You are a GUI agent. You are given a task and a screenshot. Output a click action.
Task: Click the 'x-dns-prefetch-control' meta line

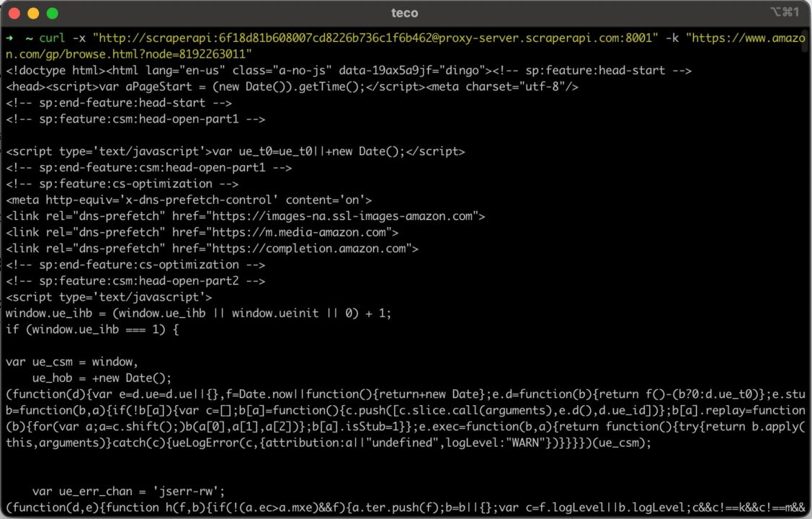pyautogui.click(x=189, y=200)
